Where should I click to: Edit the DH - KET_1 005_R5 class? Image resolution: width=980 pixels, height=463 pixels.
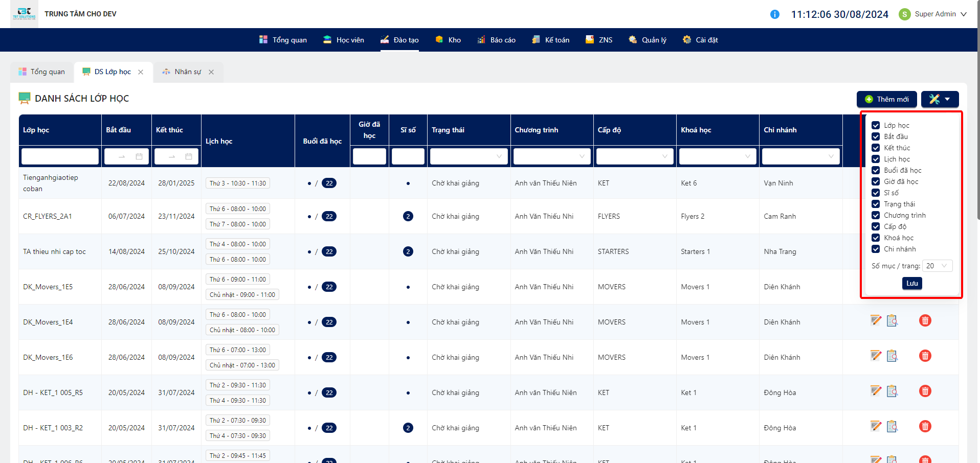point(876,391)
